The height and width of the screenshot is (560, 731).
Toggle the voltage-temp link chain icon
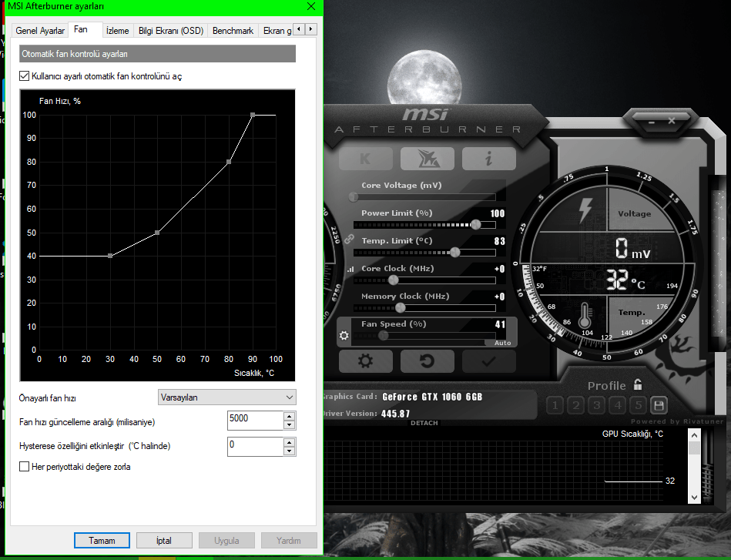349,240
